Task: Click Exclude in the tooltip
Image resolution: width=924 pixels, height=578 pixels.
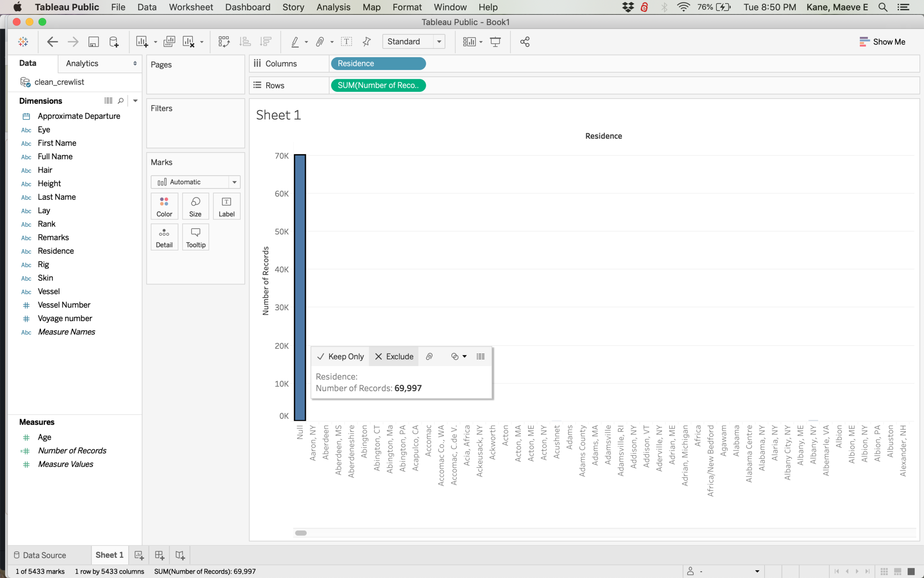Action: pos(394,357)
